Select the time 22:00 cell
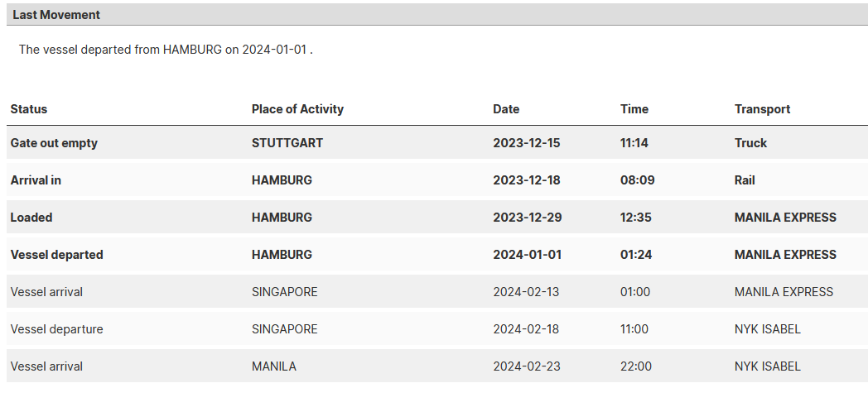Image resolution: width=868 pixels, height=407 pixels. tap(635, 366)
